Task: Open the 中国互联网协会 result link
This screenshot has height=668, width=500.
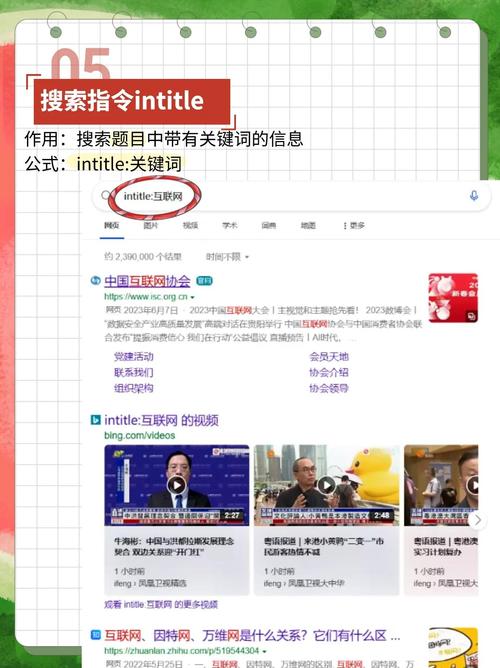Action: pyautogui.click(x=147, y=281)
